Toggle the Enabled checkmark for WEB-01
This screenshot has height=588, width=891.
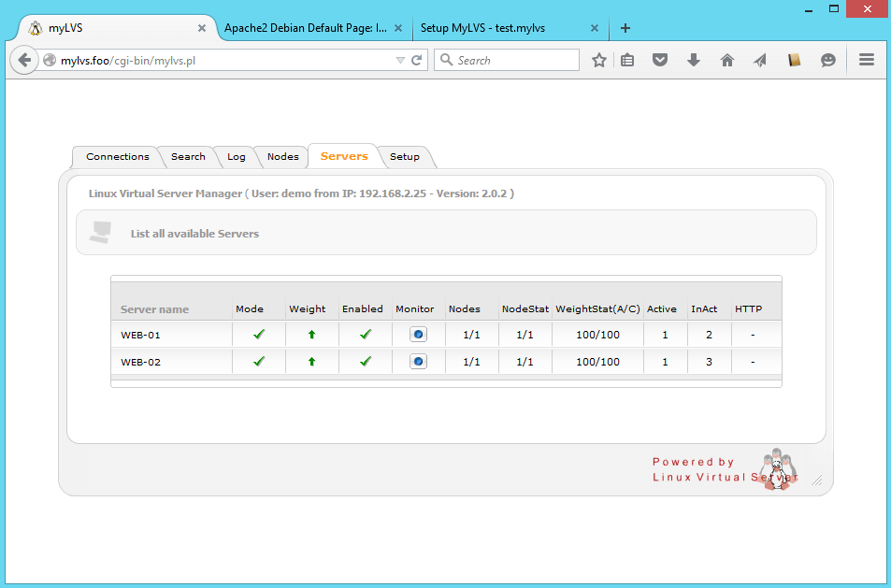(x=366, y=334)
